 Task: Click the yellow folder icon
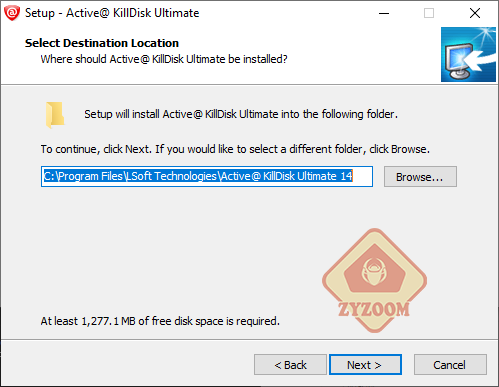click(x=55, y=115)
